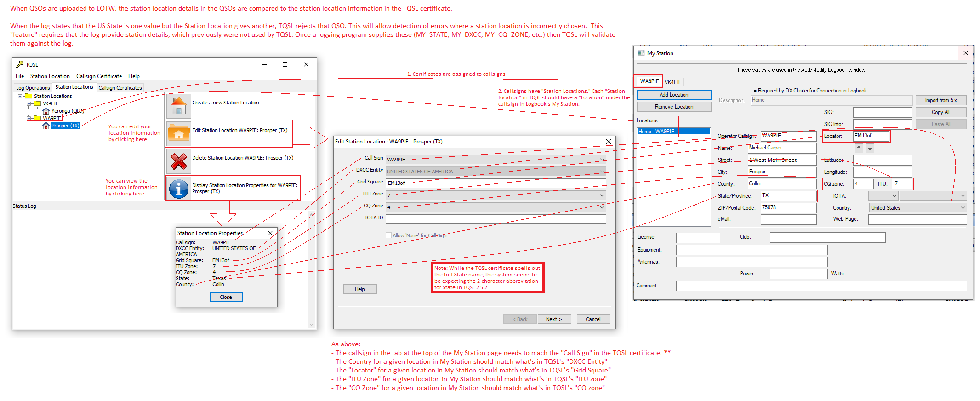Select Prosper (TX) in the station tree
The height and width of the screenshot is (401, 980).
tap(65, 126)
